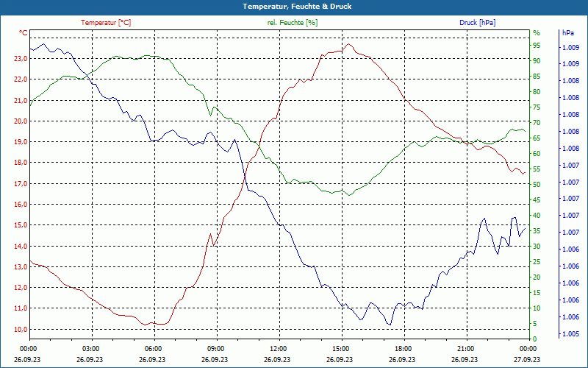Screen dimensions: 588x368
Task: Click the 23,0 temperature axis label
Action: click(21, 59)
